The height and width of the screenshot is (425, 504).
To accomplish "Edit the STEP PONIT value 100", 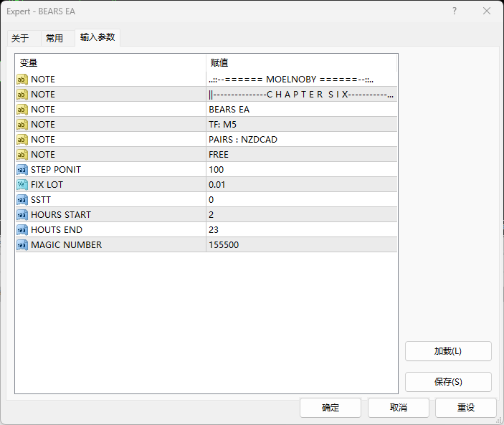I will pos(302,170).
